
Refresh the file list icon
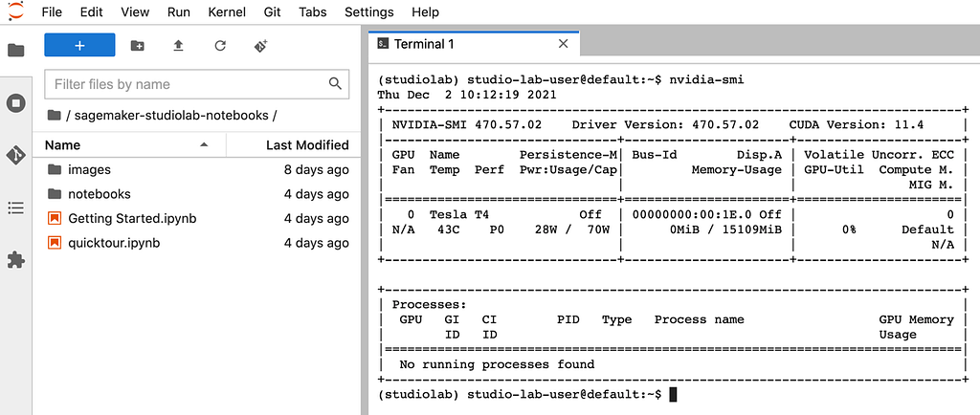[220, 46]
